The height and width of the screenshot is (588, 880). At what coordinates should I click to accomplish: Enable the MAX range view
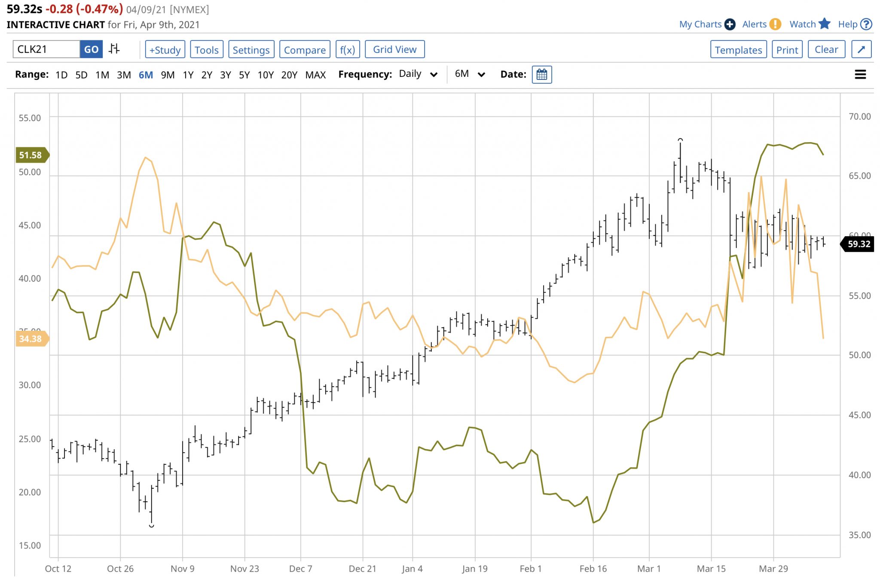pos(315,74)
